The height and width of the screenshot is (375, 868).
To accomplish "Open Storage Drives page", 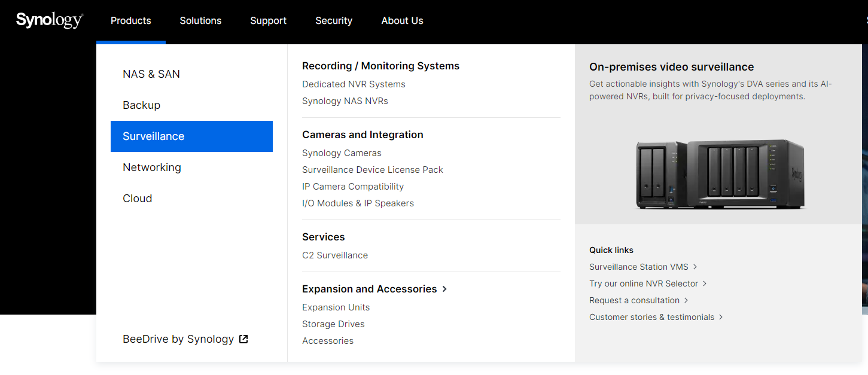I will [333, 324].
